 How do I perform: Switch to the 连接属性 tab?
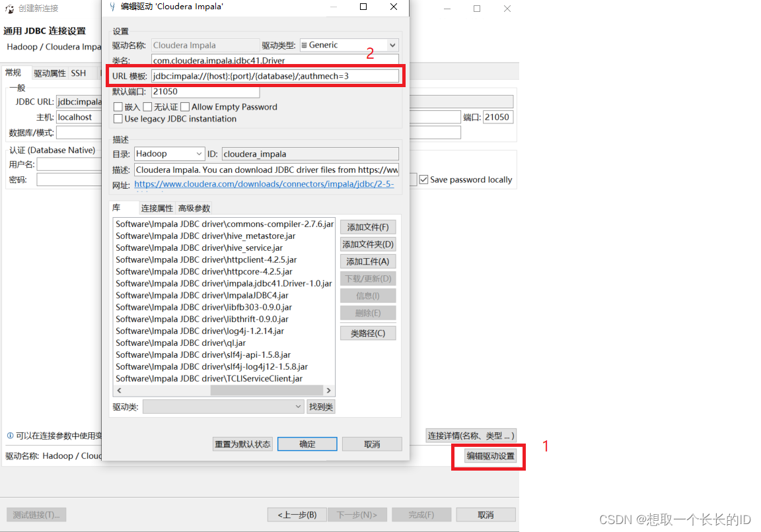(x=157, y=208)
